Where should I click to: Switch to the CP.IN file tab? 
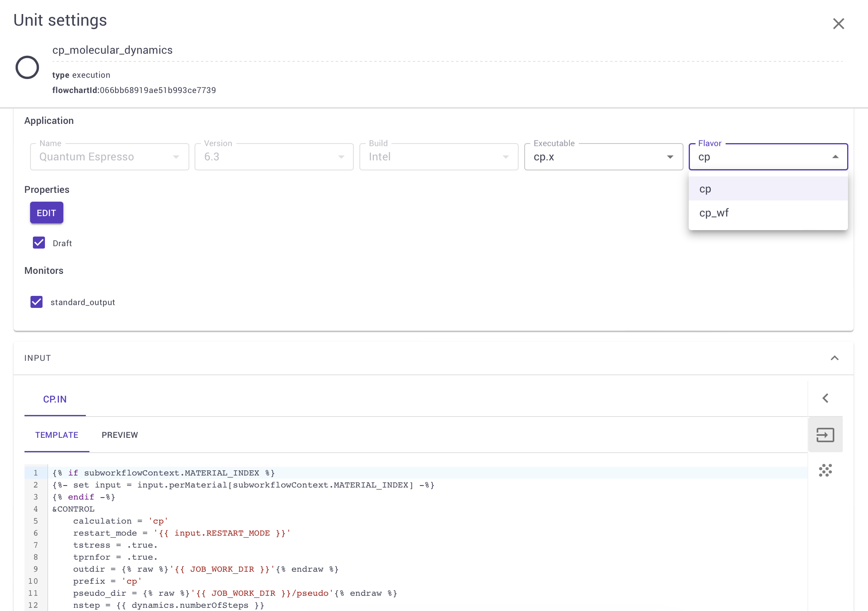pyautogui.click(x=55, y=399)
